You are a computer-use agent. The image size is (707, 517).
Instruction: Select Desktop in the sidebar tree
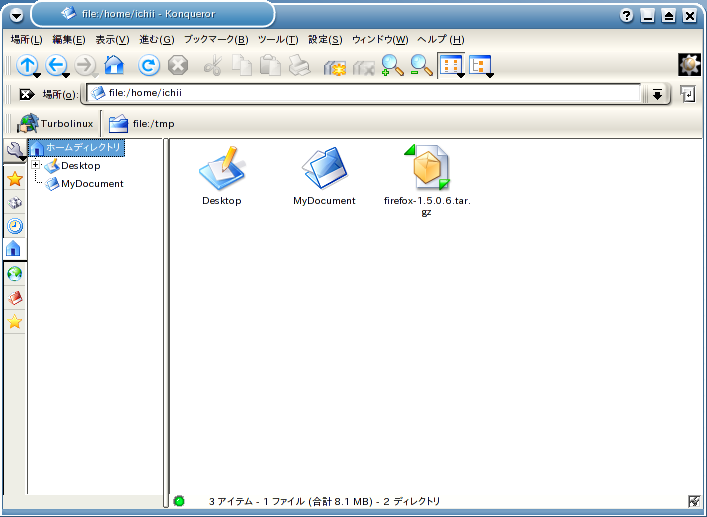click(73, 165)
